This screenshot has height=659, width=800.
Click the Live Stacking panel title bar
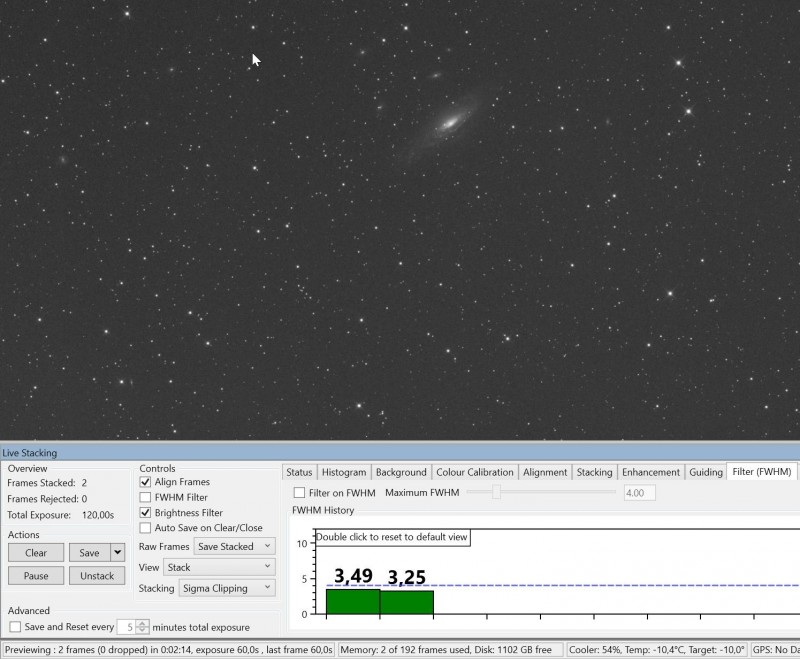click(x=400, y=453)
